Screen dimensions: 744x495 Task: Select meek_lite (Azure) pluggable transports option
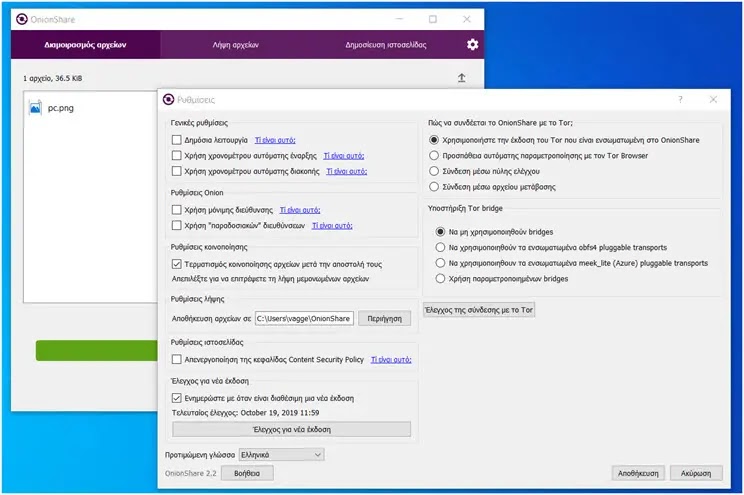pyautogui.click(x=440, y=263)
